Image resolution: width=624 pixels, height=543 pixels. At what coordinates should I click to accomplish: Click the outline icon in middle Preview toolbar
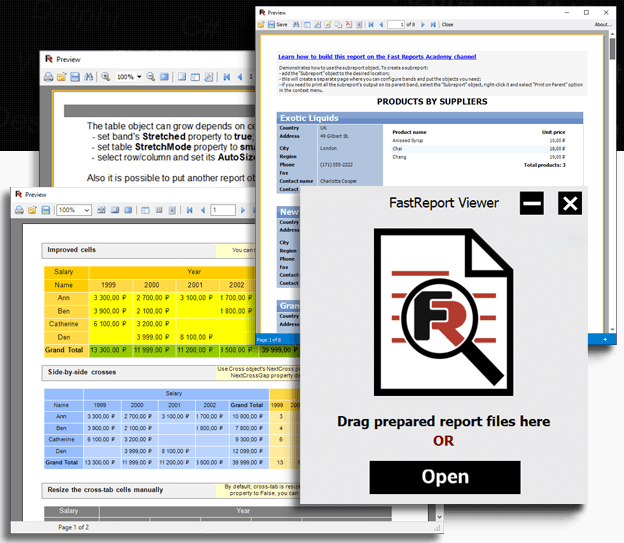(x=182, y=77)
